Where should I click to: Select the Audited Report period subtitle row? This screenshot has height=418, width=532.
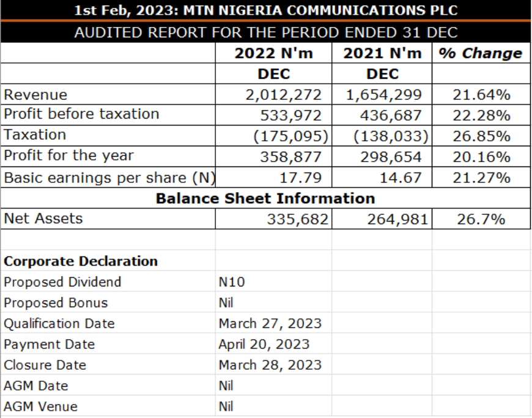click(x=265, y=32)
